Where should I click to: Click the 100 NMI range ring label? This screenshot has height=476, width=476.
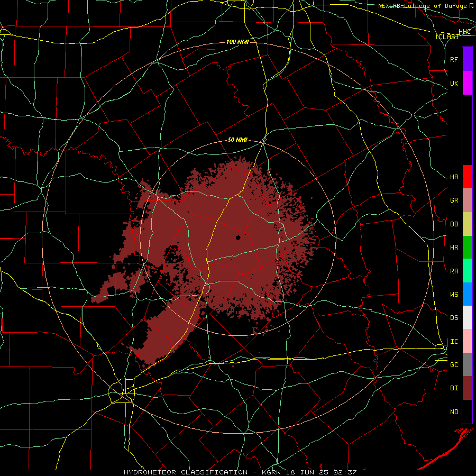tap(237, 42)
